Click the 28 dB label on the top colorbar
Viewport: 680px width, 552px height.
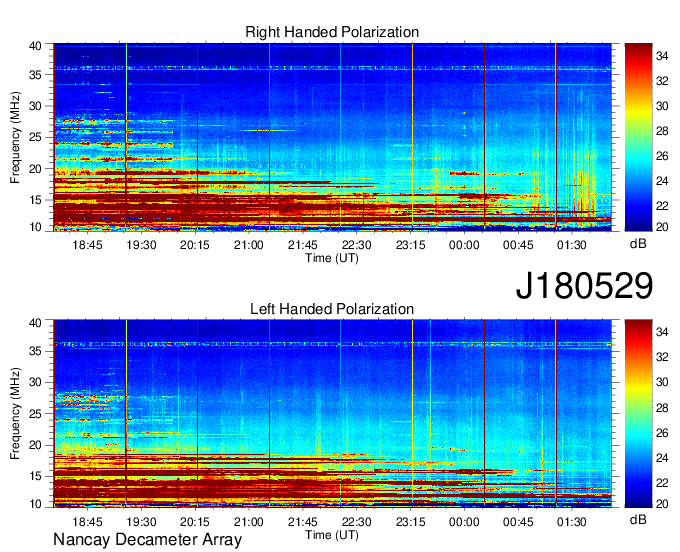coord(662,131)
